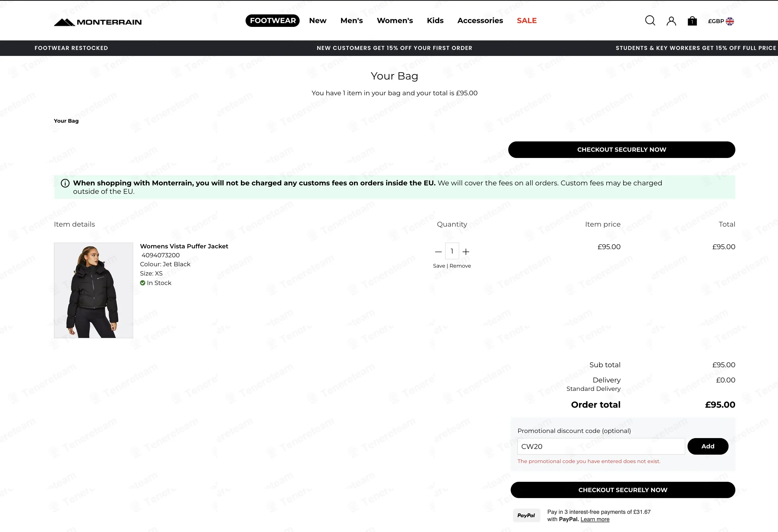Click the Item details column header
Screen dimensions: 778x532
[74, 224]
